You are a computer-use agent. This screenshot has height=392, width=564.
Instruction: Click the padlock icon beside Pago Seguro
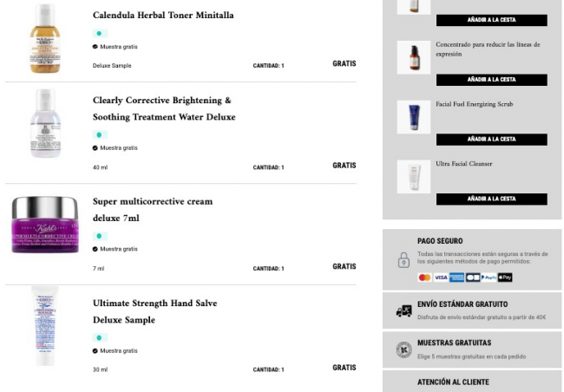tap(403, 259)
